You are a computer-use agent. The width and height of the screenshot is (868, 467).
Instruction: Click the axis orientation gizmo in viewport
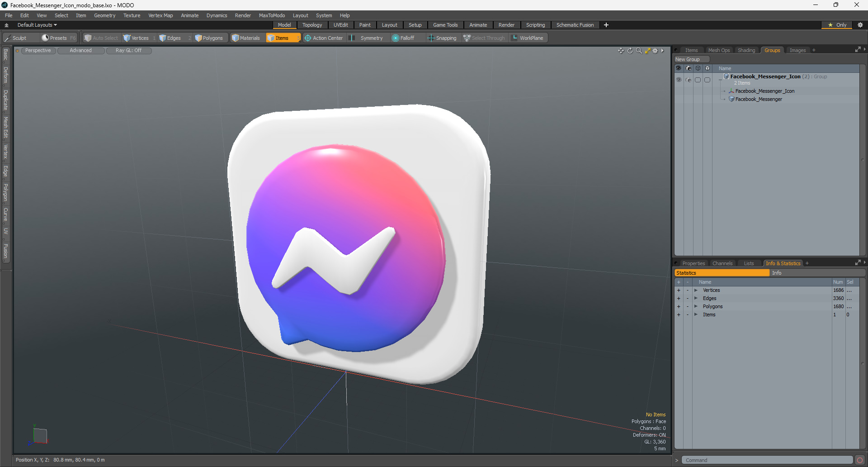38,435
